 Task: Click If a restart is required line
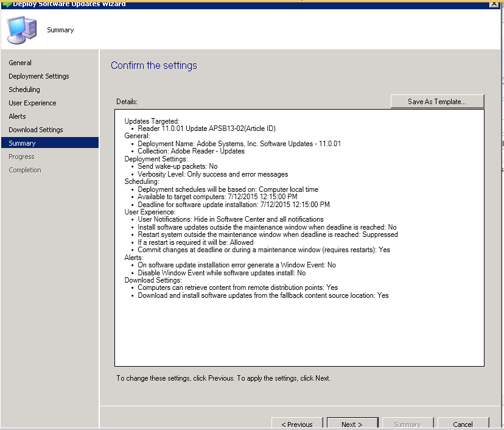point(196,242)
